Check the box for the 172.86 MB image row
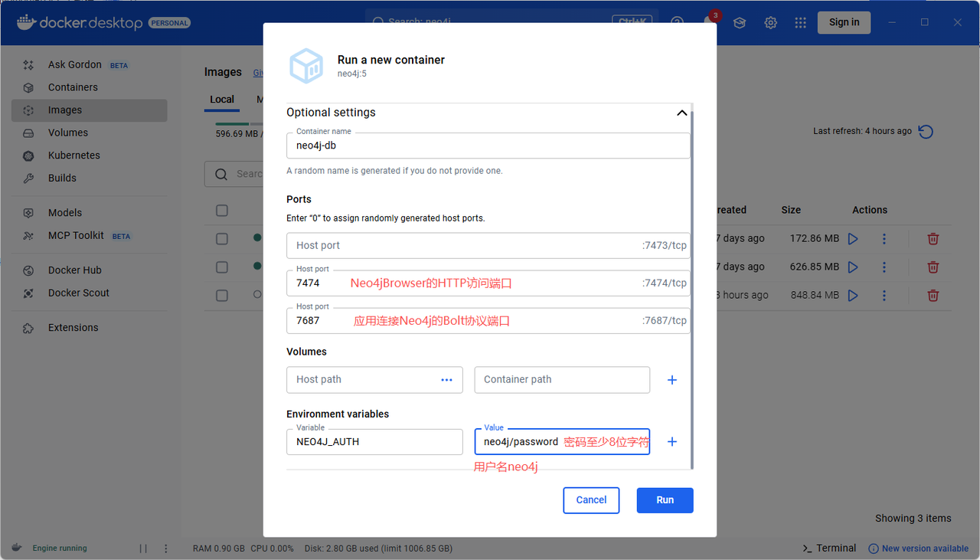Image resolution: width=980 pixels, height=560 pixels. tap(222, 238)
